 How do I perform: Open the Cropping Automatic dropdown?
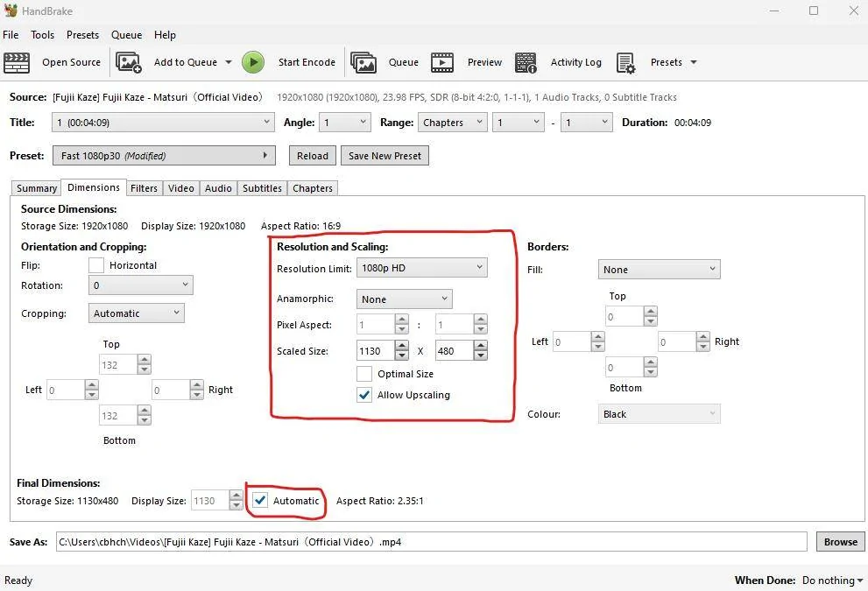136,313
